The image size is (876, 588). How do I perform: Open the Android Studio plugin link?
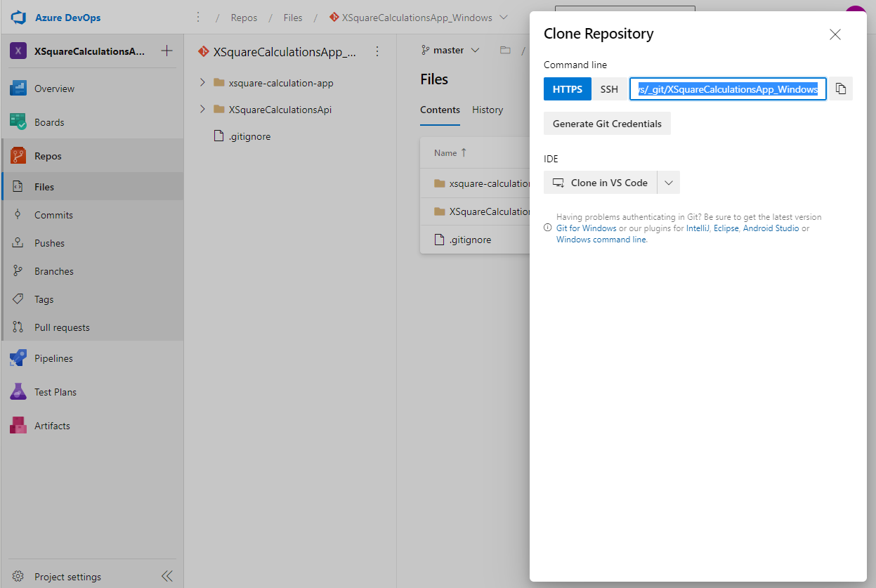pyautogui.click(x=771, y=228)
